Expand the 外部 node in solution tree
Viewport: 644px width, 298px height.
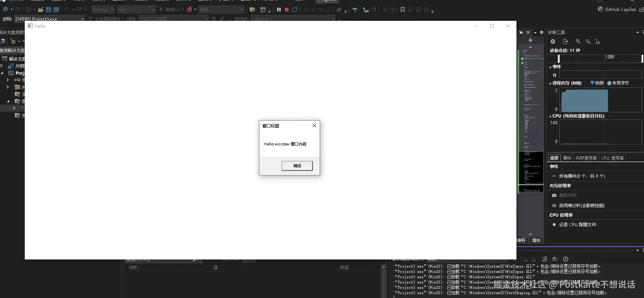pos(2,66)
